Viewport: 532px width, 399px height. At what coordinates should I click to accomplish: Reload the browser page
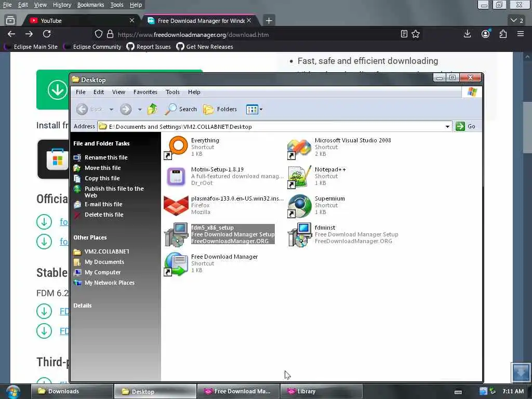47,34
